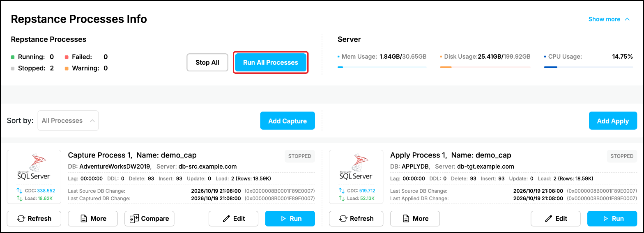The height and width of the screenshot is (233, 644).
Task: Click the refresh arrows icon in Capture card
Action: point(21,219)
